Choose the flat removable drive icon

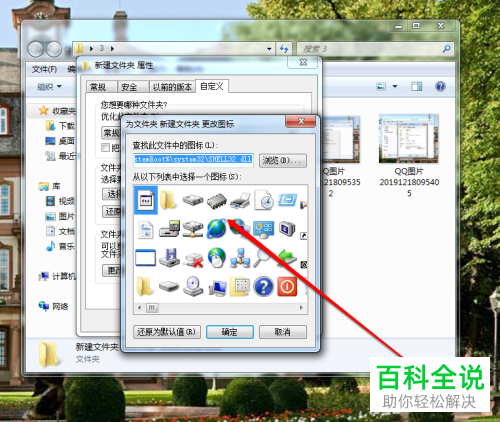point(169,286)
